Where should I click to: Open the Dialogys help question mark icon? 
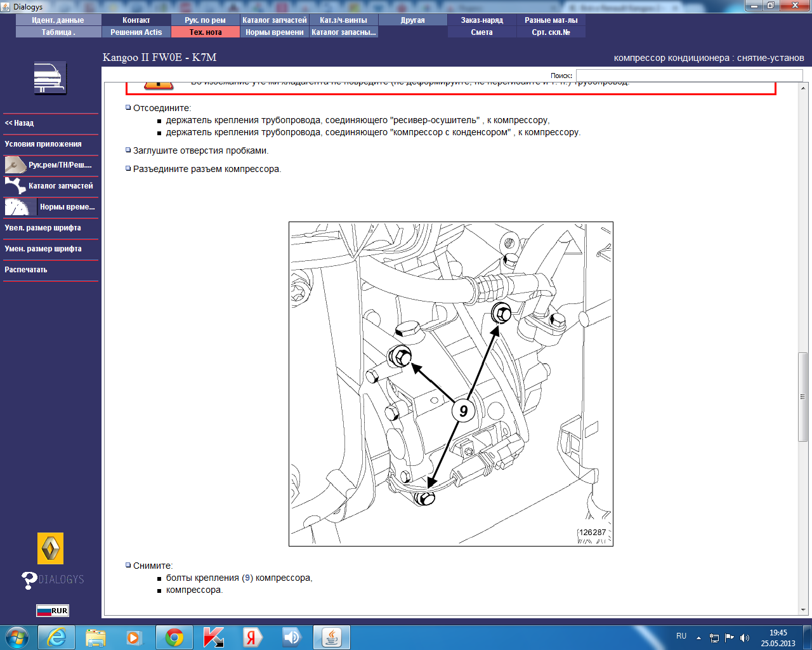click(29, 580)
